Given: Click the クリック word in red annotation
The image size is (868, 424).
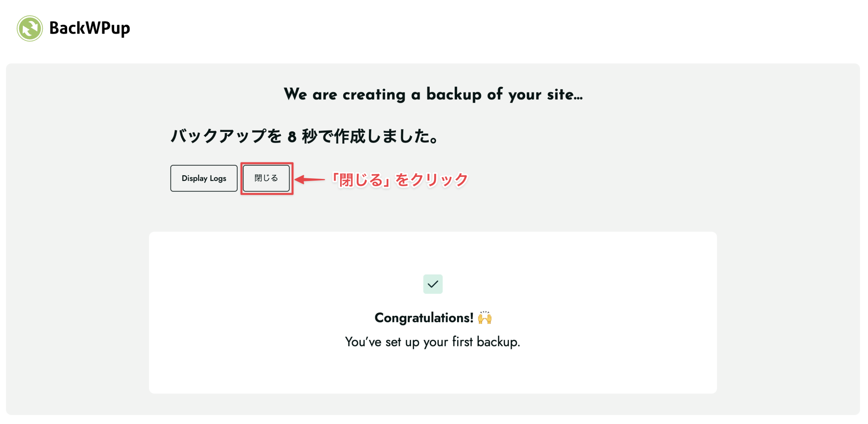Looking at the screenshot, I should [x=439, y=180].
